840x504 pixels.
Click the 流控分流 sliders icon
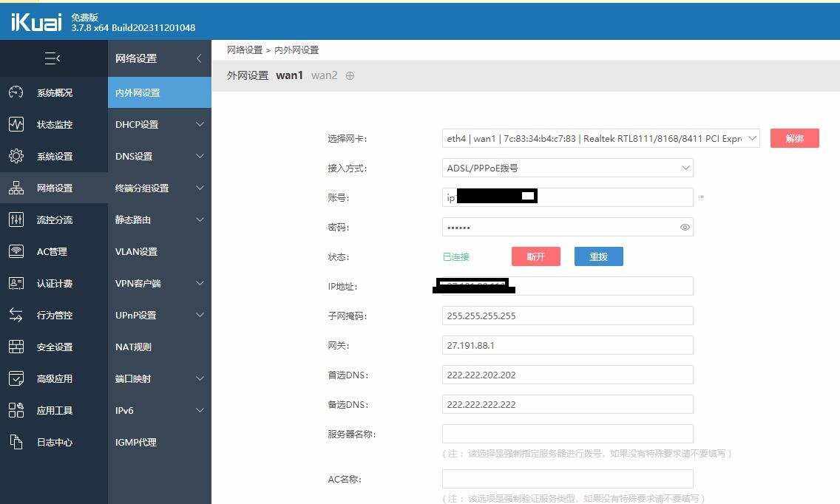[x=16, y=219]
